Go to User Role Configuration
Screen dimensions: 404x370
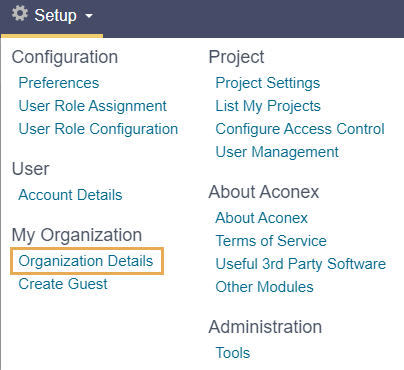click(98, 129)
